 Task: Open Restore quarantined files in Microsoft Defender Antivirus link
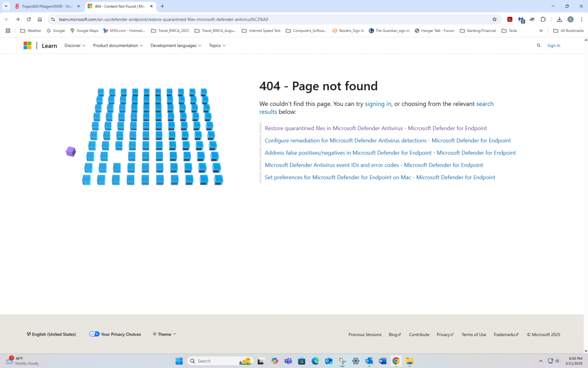(376, 128)
